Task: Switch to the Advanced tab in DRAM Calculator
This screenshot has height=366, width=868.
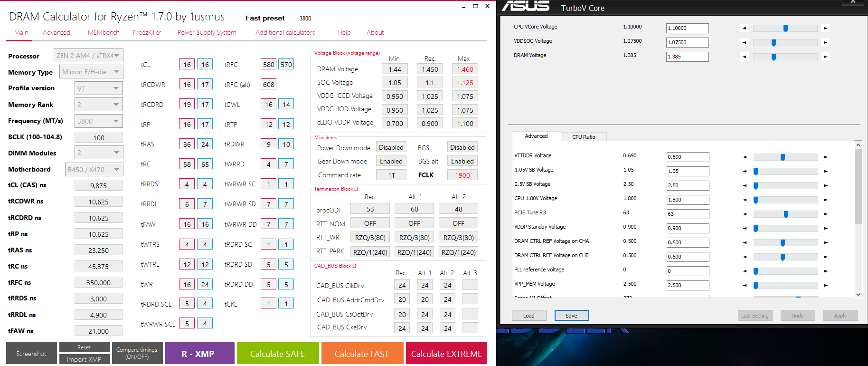Action: point(57,32)
